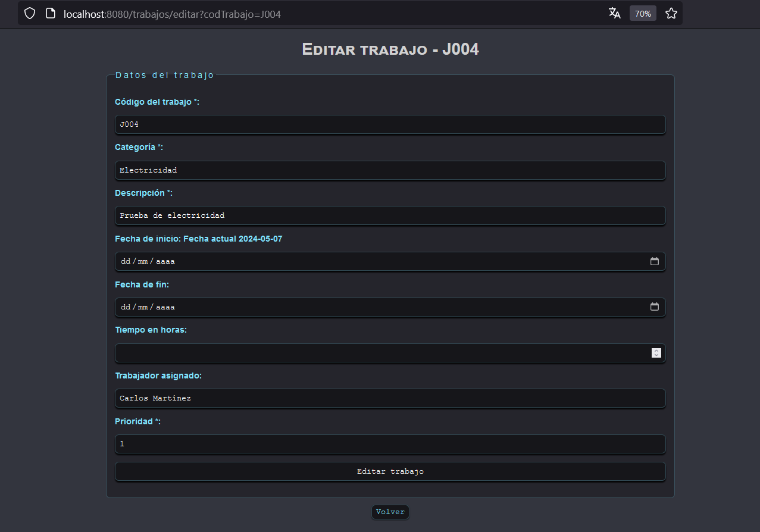
Task: Click the Tiempo en horas spinner arrows
Action: (656, 353)
